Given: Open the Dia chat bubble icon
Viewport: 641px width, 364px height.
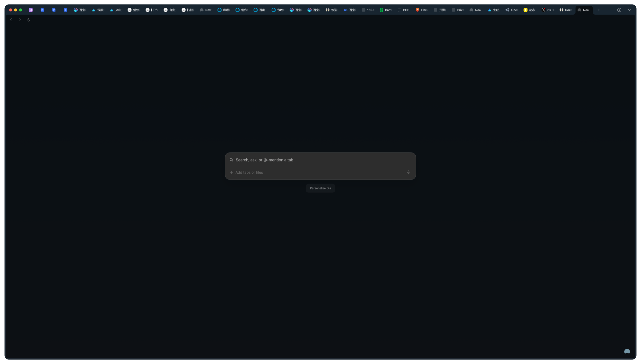Looking at the screenshot, I should click(x=627, y=352).
